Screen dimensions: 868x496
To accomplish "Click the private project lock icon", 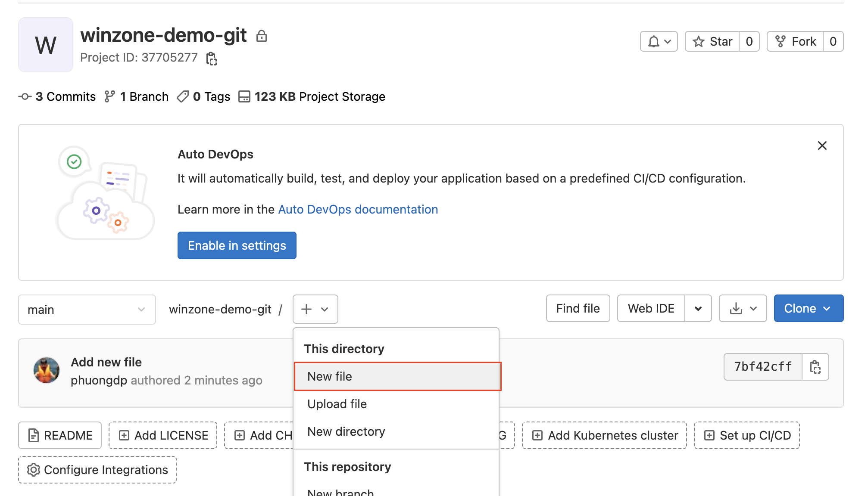I will point(262,36).
